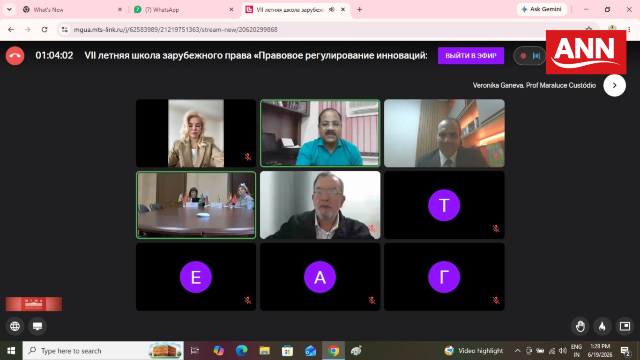Click the MGUA logo in bottom left
640x360 pixels.
(34, 304)
